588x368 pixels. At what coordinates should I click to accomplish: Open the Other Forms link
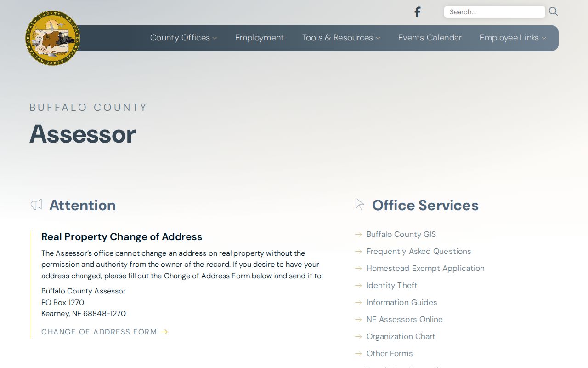tap(390, 353)
